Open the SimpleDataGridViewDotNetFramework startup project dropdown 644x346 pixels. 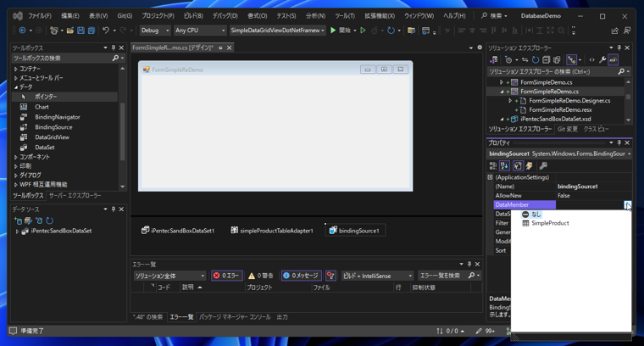[277, 31]
